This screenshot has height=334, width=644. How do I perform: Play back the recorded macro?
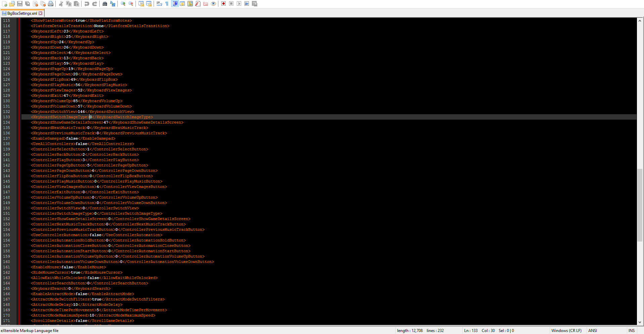[239, 4]
